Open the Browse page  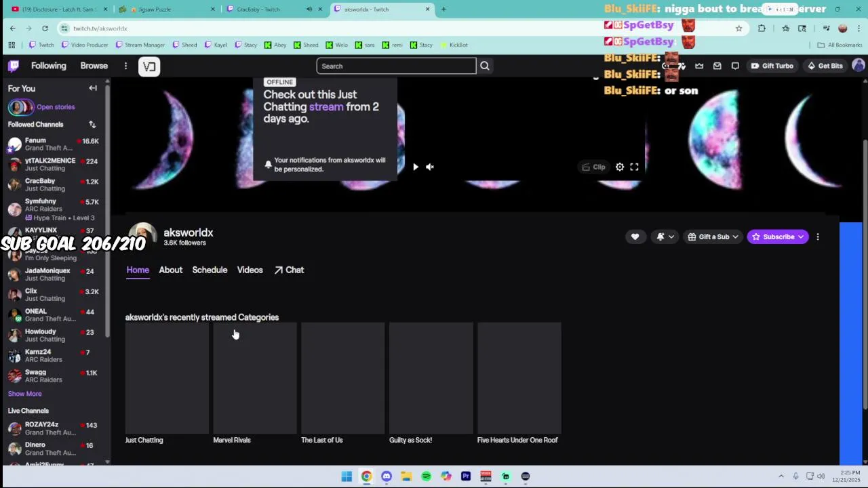[94, 66]
